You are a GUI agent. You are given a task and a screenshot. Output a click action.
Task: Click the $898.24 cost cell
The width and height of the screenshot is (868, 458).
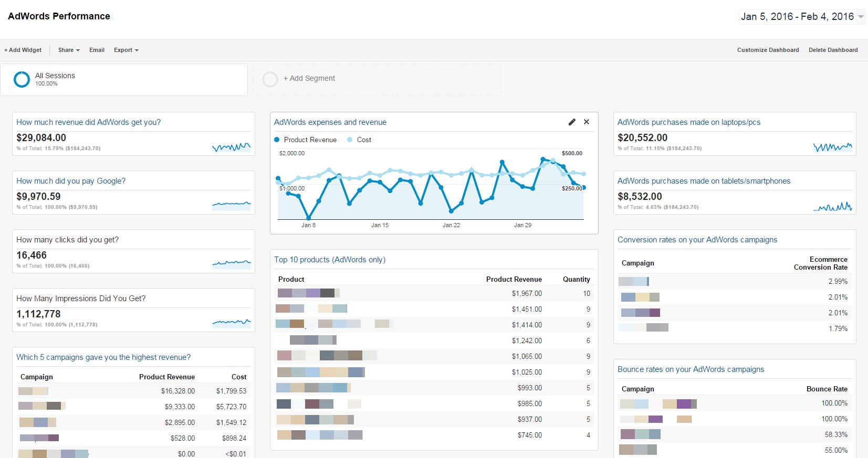(x=234, y=438)
